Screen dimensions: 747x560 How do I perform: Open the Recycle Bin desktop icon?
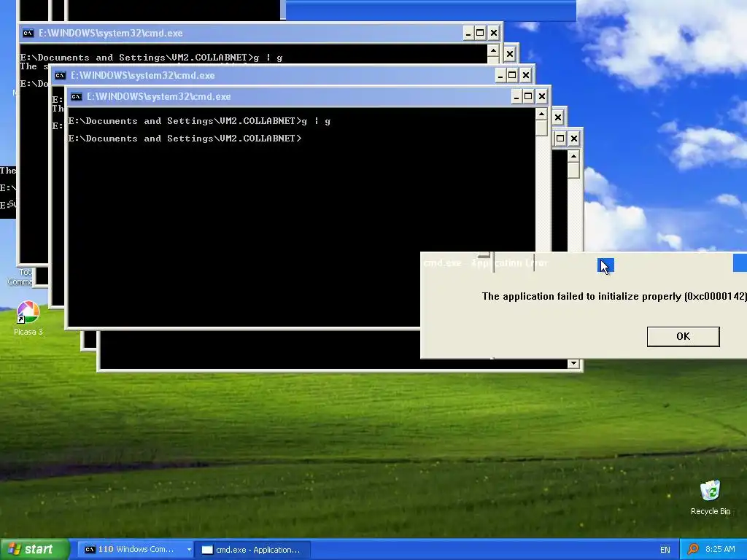pos(711,497)
